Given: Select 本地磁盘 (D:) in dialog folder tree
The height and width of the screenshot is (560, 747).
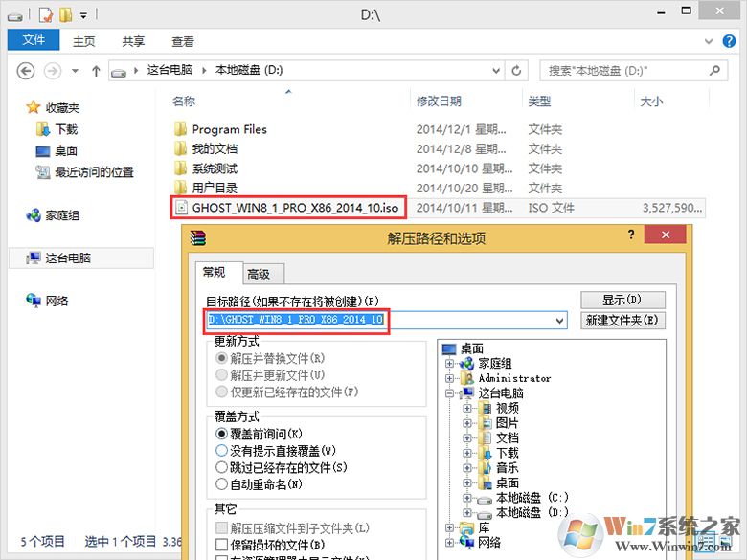Looking at the screenshot, I should pyautogui.click(x=532, y=512).
